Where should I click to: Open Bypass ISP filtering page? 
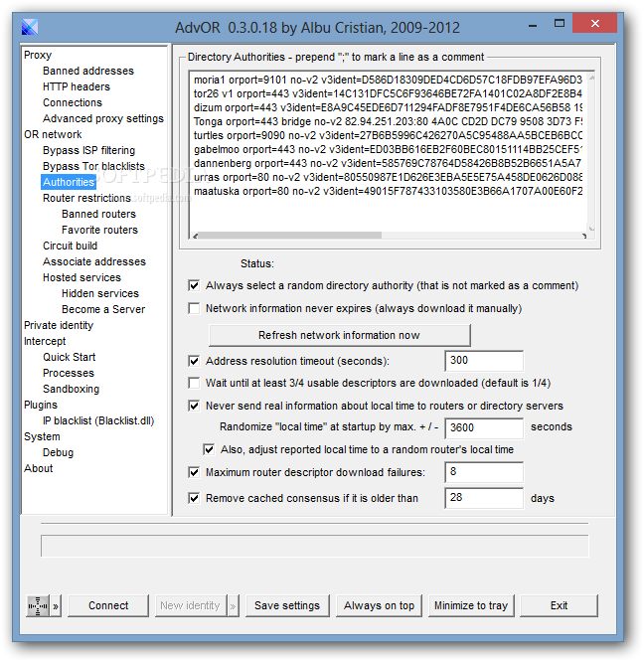(89, 150)
